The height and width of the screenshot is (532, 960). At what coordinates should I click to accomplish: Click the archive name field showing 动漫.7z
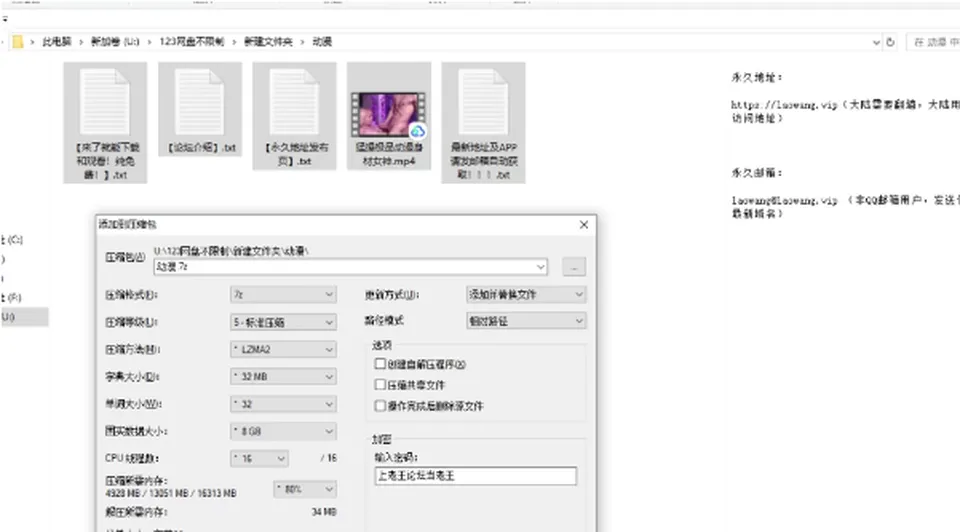pos(351,267)
